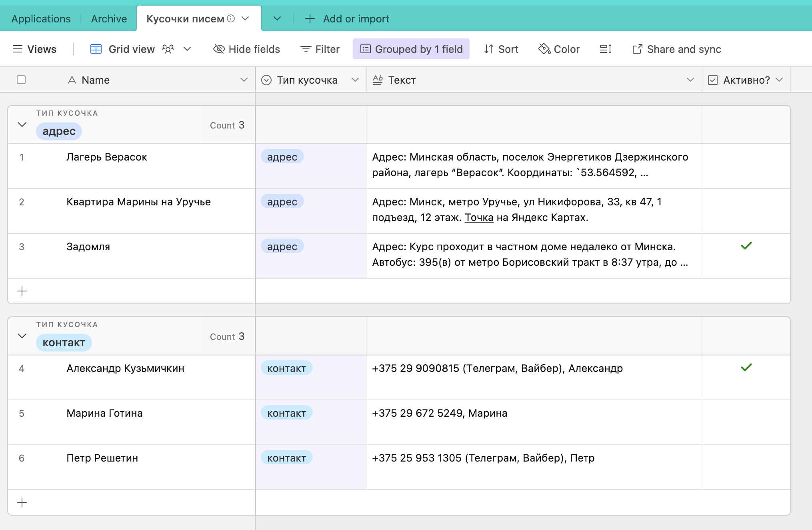Select the Александр Кузьмичкин name cell
This screenshot has width=812, height=530.
(131, 377)
